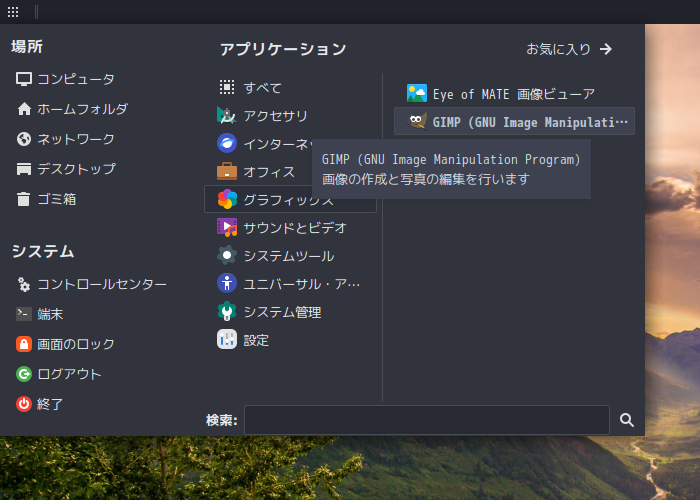Open デスクトップ label in places
Screen dimensions: 700x500
tap(76, 169)
